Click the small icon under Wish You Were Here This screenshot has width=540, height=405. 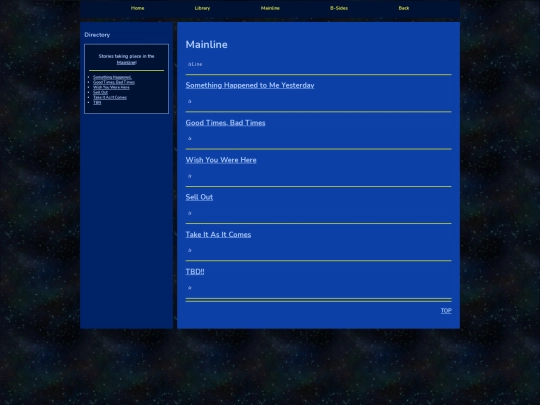pyautogui.click(x=189, y=176)
